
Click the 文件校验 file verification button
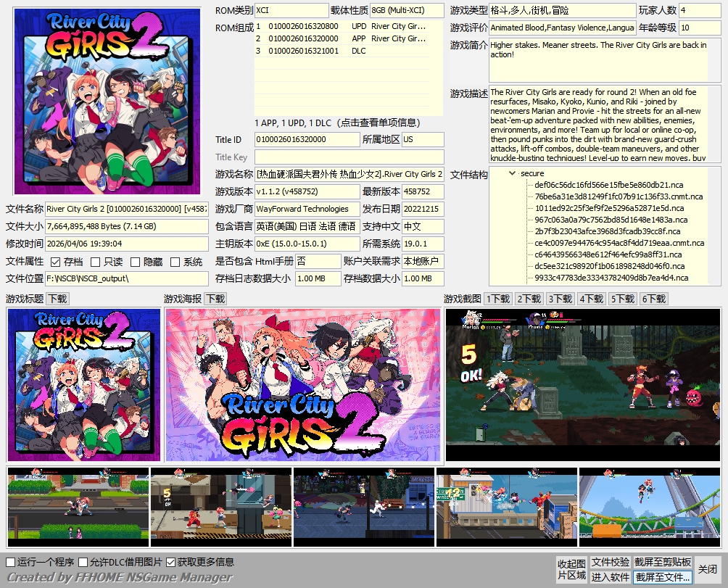(610, 563)
